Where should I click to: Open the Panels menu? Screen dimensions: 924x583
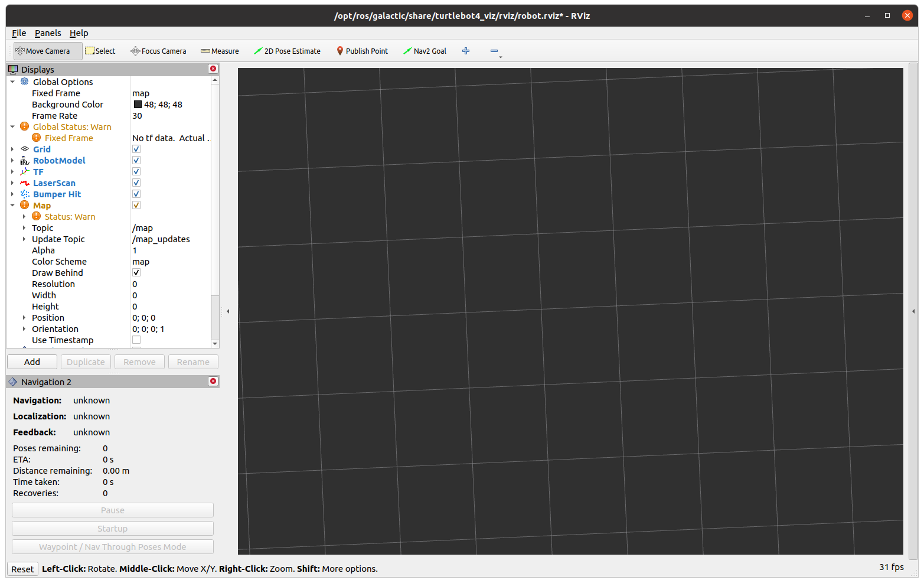click(x=47, y=33)
